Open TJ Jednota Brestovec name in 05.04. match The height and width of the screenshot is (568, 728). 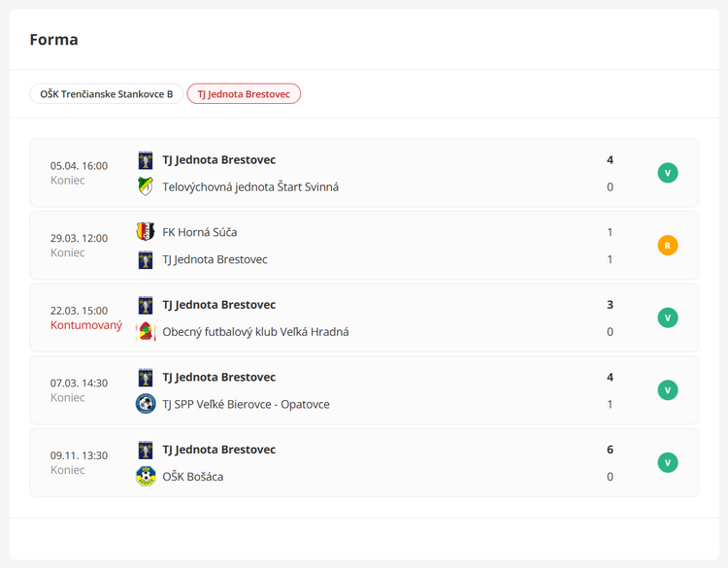click(218, 160)
